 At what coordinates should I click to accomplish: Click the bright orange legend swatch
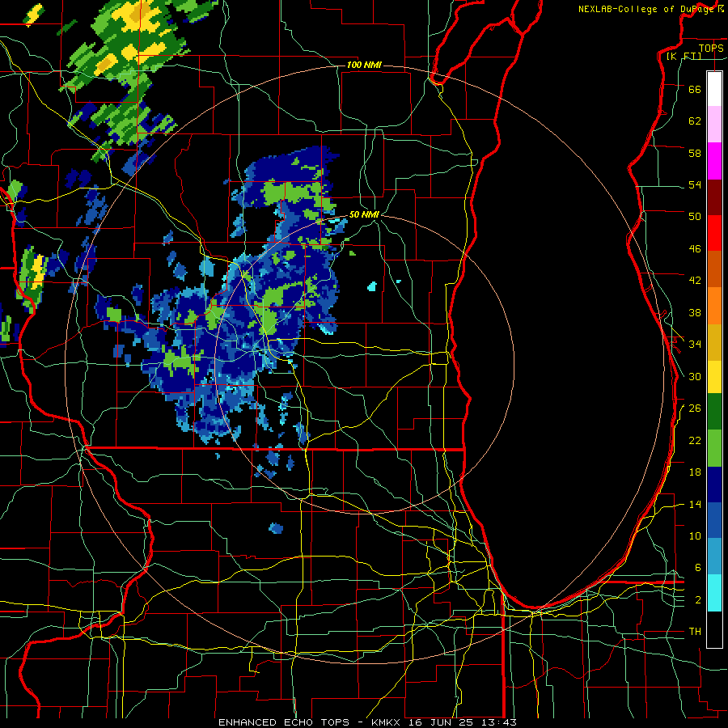pos(714,306)
